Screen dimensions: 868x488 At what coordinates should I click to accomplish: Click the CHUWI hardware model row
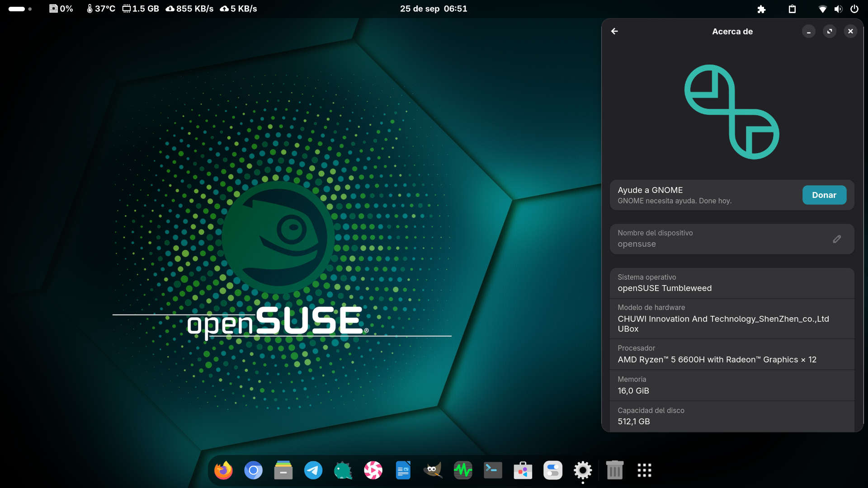pos(732,319)
